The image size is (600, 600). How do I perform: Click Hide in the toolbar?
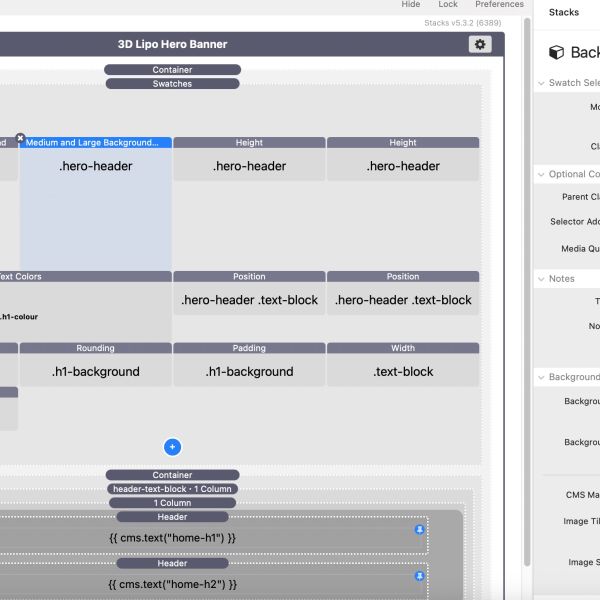(411, 4)
